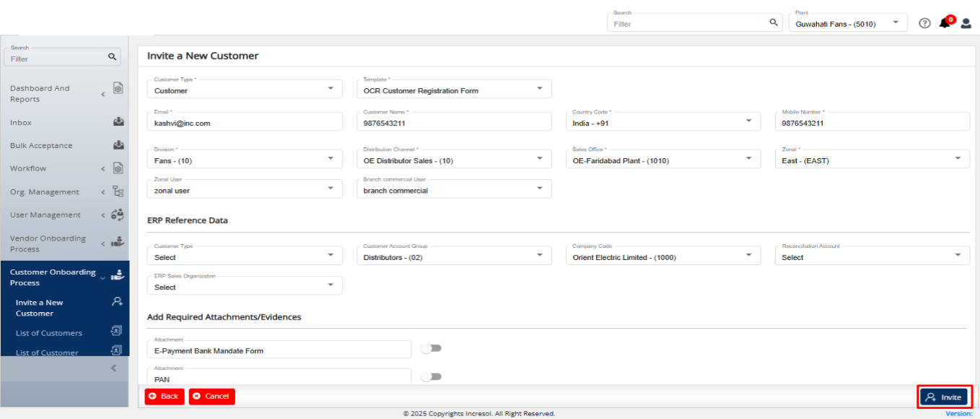Open the user profile icon
980x419 pixels.
pyautogui.click(x=966, y=23)
